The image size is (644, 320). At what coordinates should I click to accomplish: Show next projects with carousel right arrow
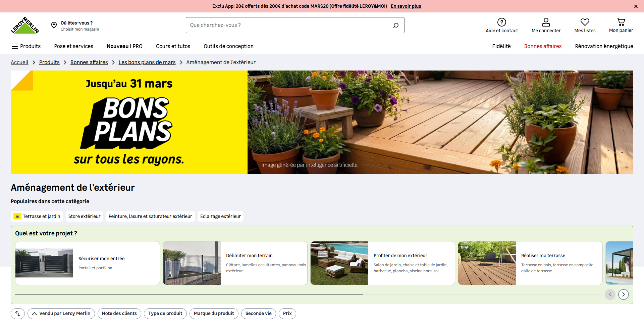pyautogui.click(x=624, y=294)
